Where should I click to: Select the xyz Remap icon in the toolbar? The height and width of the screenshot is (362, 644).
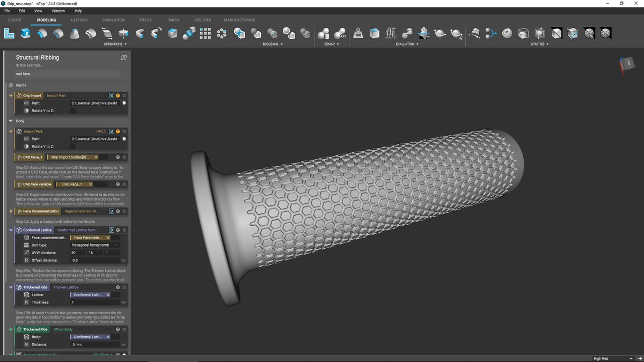340,33
